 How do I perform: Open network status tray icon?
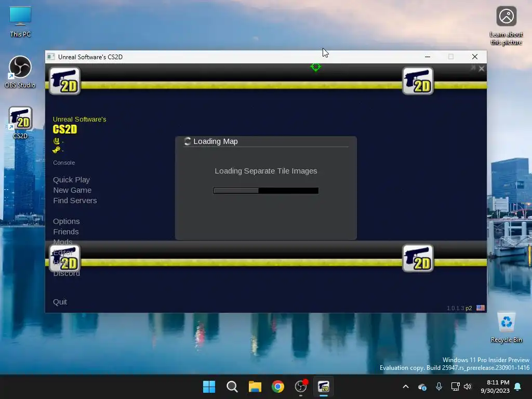pos(455,387)
